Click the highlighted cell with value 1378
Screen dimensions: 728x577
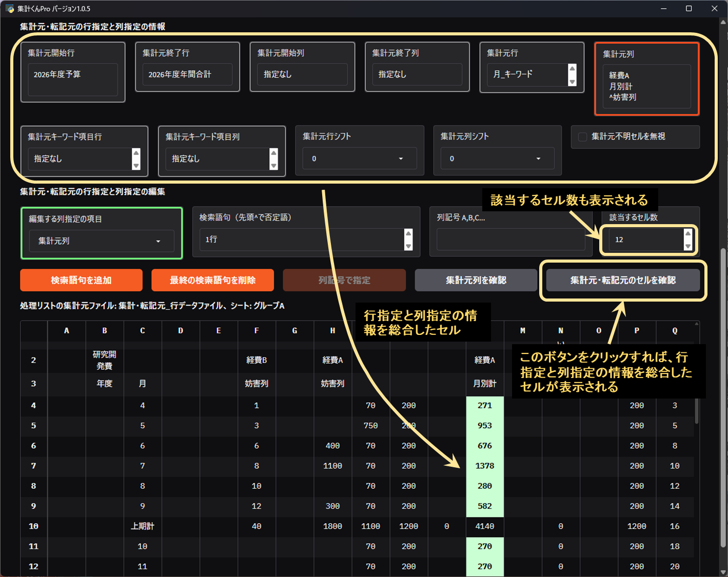click(x=485, y=466)
